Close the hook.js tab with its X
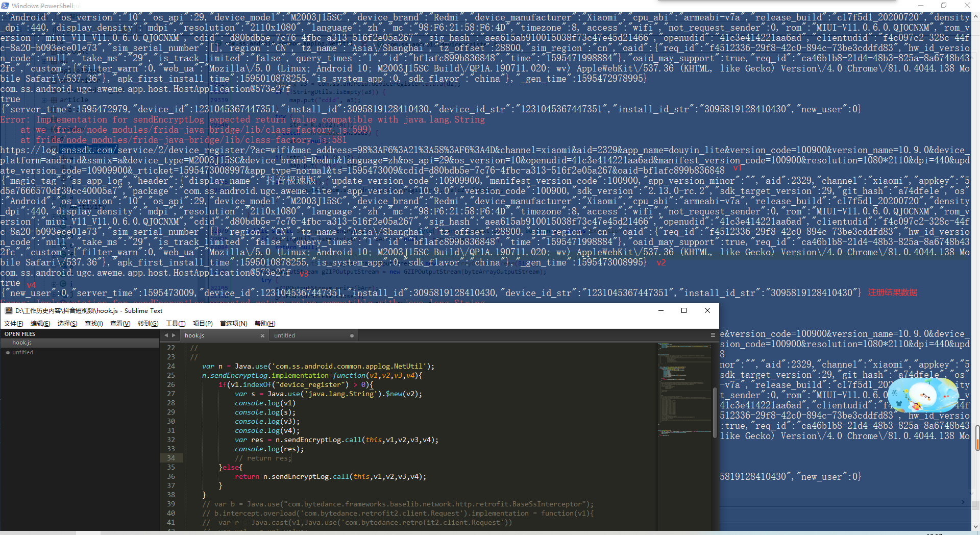The height and width of the screenshot is (535, 980). click(x=262, y=336)
